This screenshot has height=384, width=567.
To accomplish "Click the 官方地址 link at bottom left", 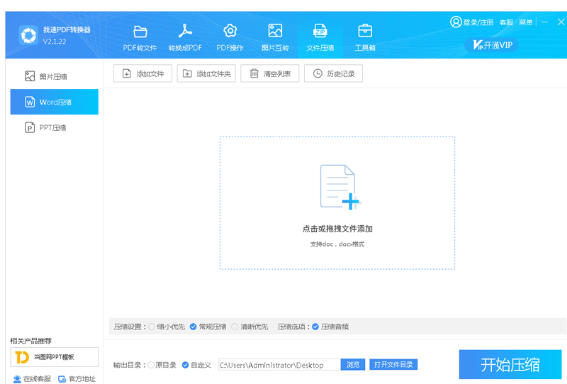I will coord(77,379).
